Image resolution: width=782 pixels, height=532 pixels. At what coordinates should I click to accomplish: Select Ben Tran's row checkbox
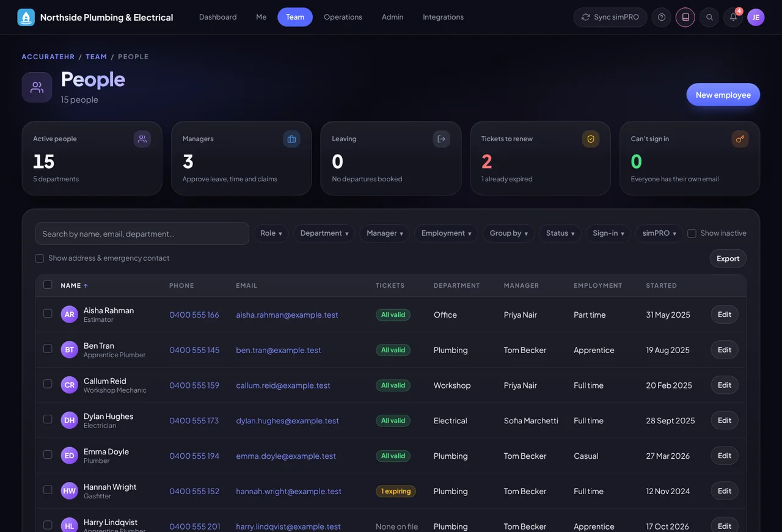pyautogui.click(x=48, y=349)
